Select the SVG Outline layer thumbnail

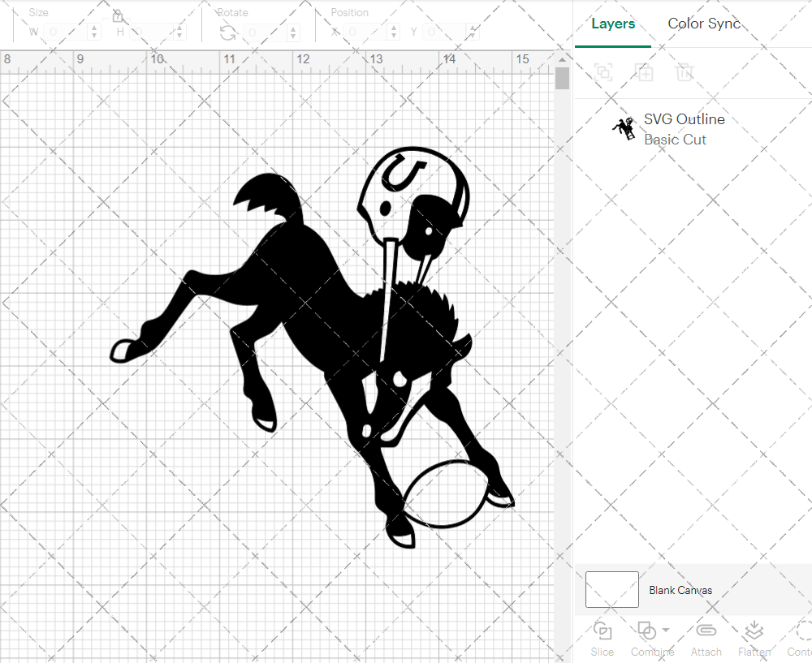pos(624,128)
